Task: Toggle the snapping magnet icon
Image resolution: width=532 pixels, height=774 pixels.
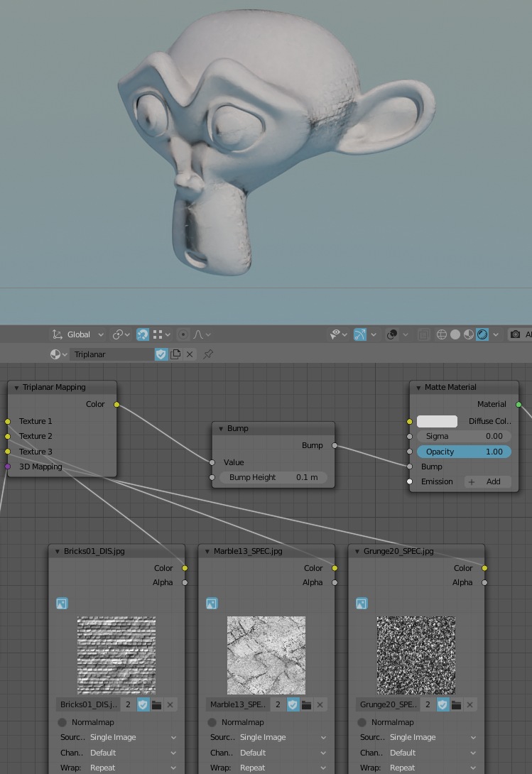Action: [x=143, y=334]
